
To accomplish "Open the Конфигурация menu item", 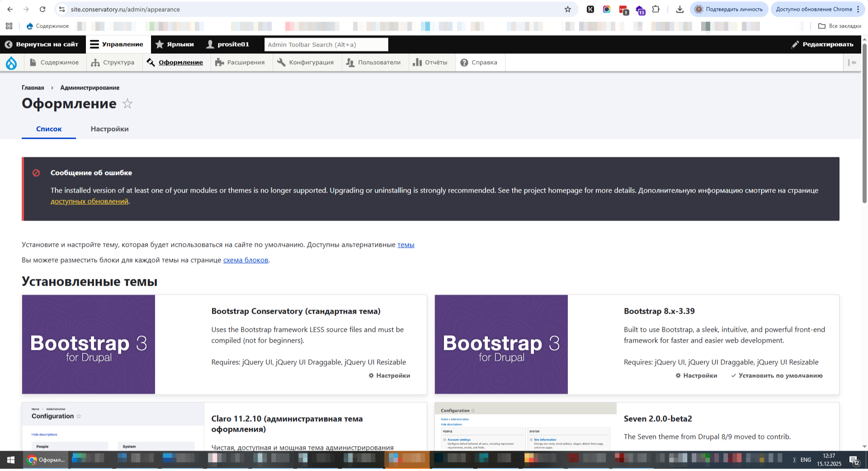I will coord(306,62).
